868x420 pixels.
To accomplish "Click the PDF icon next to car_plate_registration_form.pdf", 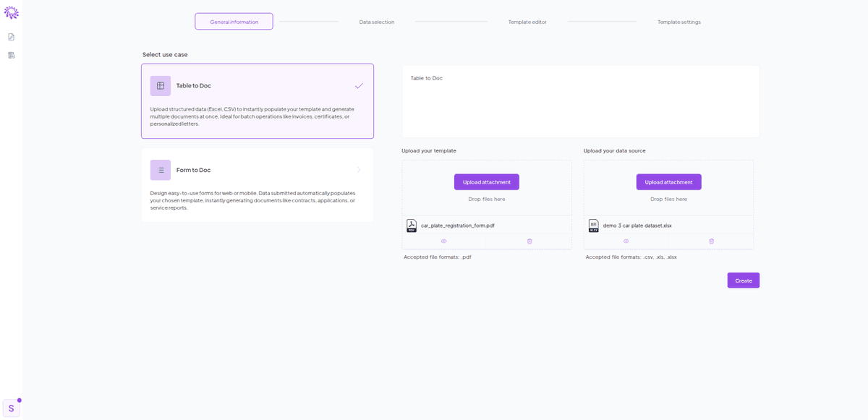I will 412,225.
